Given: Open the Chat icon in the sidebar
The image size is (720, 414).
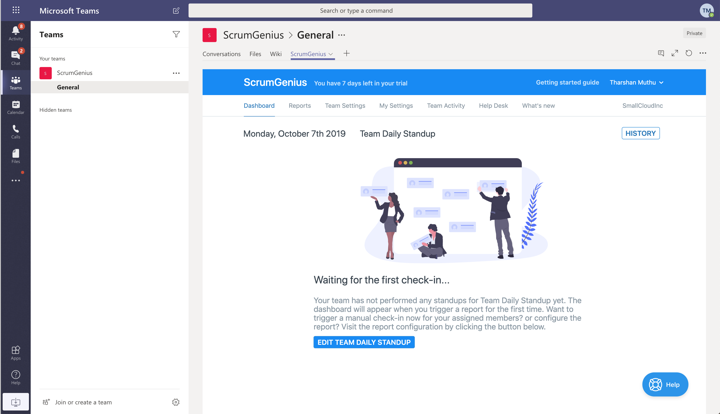Looking at the screenshot, I should [x=16, y=57].
